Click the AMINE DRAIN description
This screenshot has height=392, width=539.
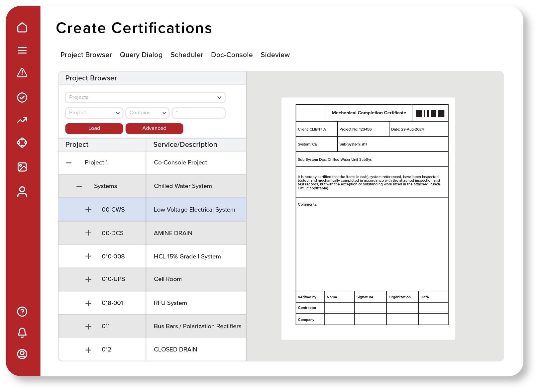pos(173,233)
